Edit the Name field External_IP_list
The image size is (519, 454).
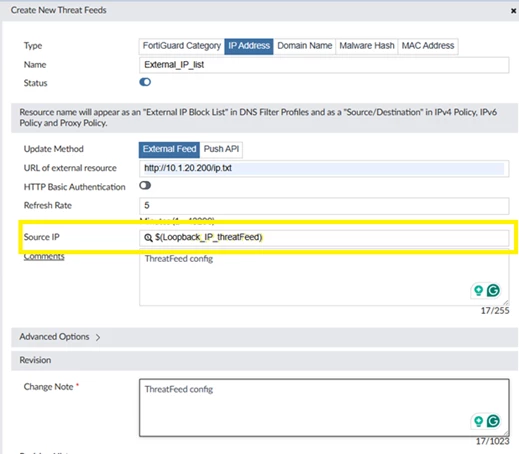point(324,65)
